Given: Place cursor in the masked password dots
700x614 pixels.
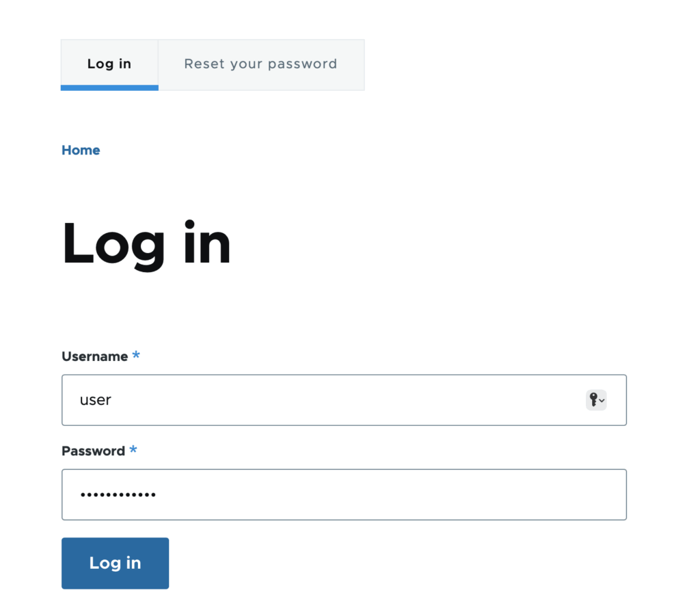Looking at the screenshot, I should 118,495.
